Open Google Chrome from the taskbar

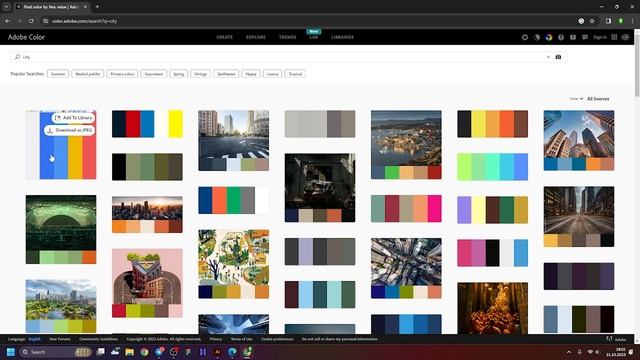click(144, 352)
